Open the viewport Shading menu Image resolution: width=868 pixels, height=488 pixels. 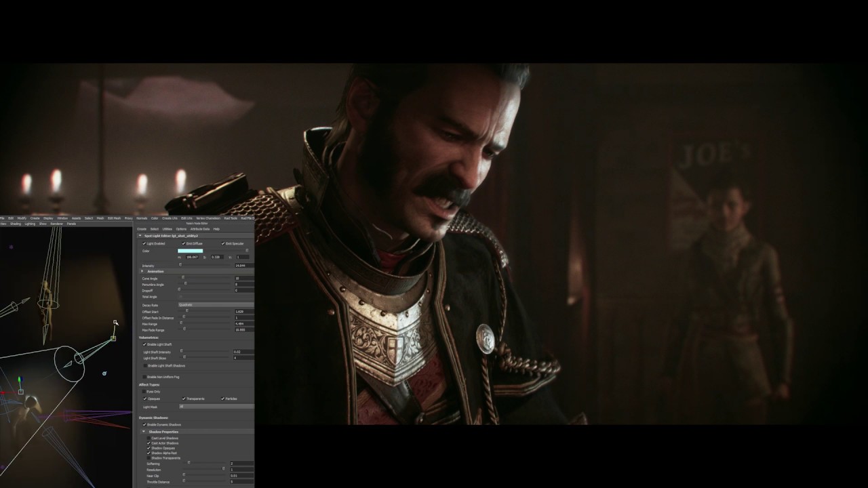click(16, 224)
